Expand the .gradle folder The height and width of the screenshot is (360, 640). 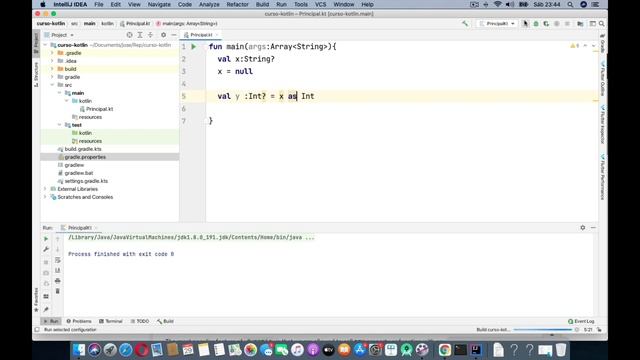pos(52,53)
